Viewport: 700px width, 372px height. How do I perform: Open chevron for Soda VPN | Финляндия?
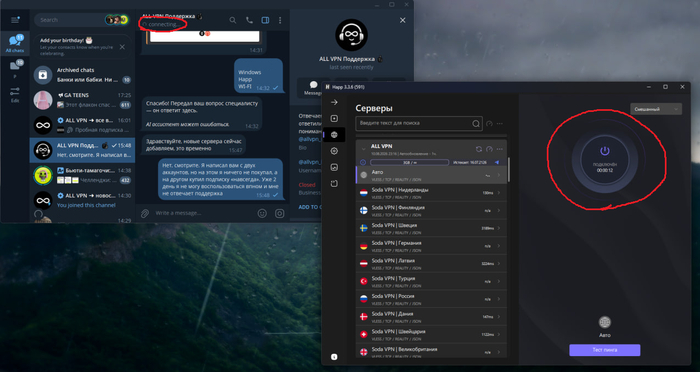pyautogui.click(x=499, y=210)
